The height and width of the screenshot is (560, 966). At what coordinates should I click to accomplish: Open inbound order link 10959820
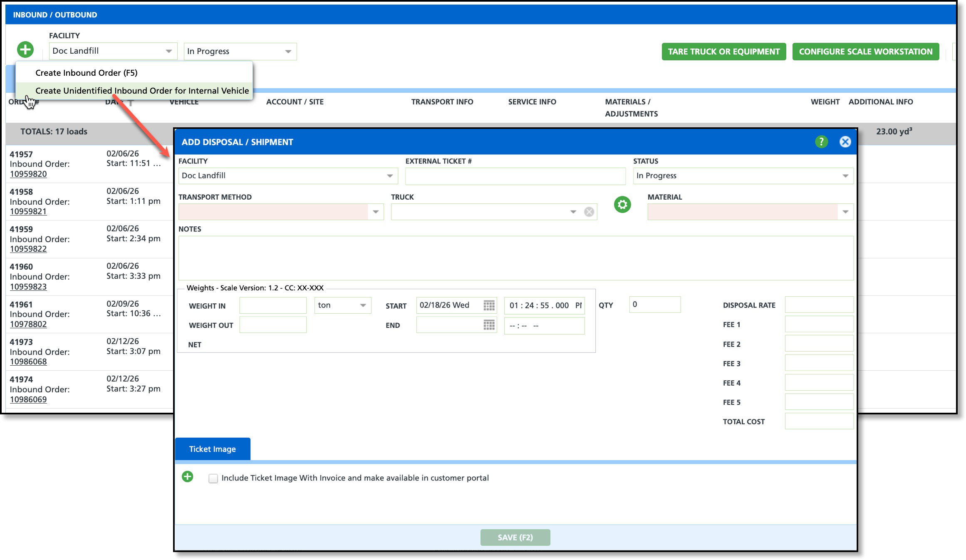coord(28,174)
